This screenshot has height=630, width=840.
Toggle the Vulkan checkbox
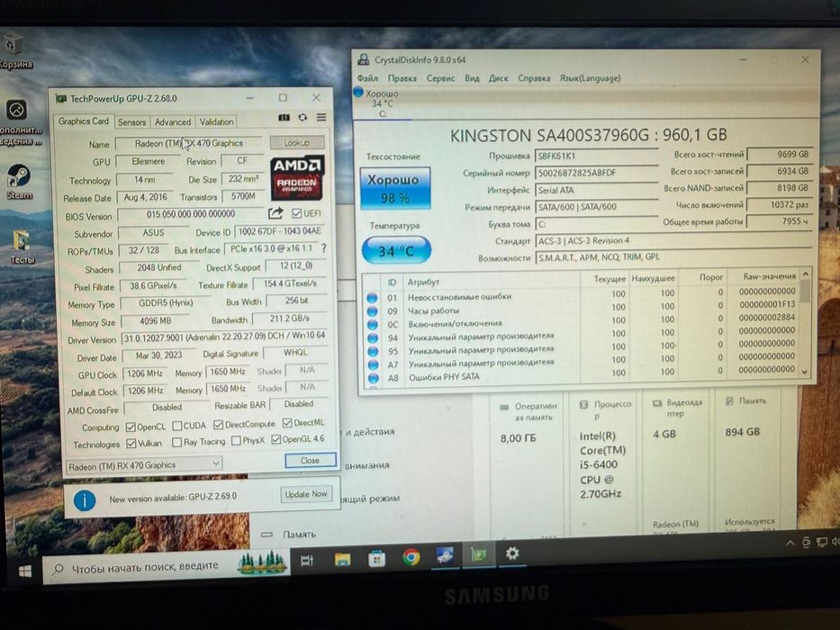(131, 444)
